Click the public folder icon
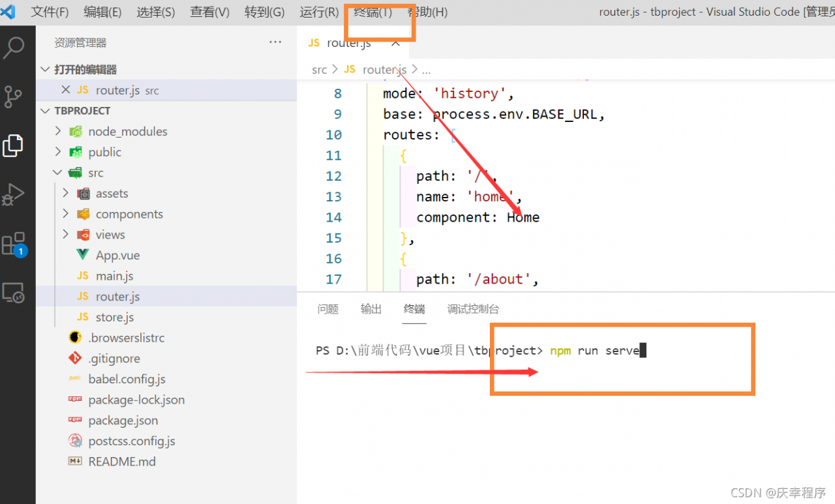Image resolution: width=835 pixels, height=504 pixels. tap(76, 152)
